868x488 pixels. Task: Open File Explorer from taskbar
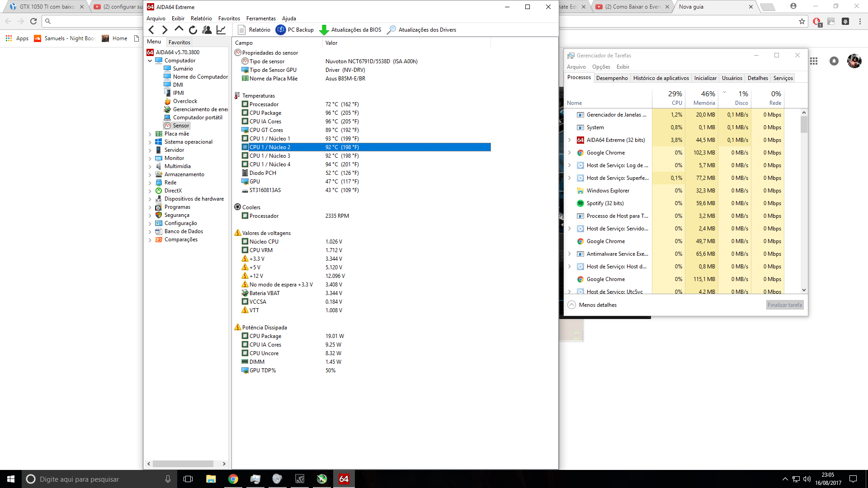pyautogui.click(x=211, y=479)
